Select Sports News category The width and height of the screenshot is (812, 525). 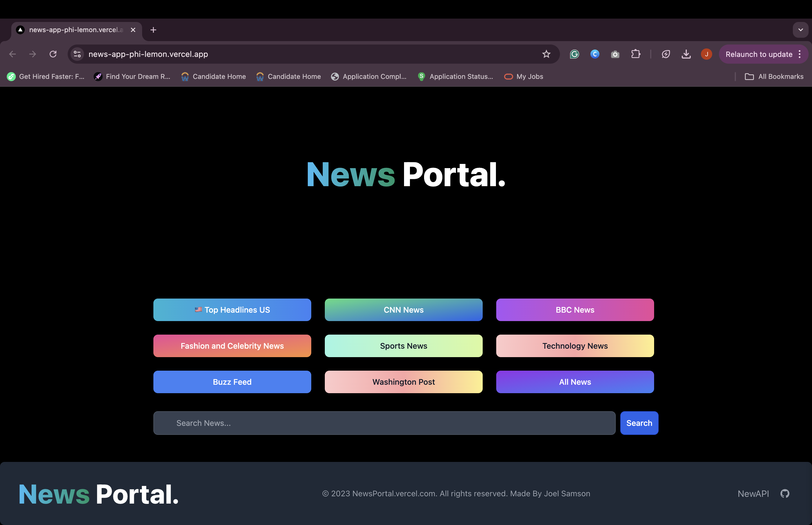pyautogui.click(x=404, y=345)
